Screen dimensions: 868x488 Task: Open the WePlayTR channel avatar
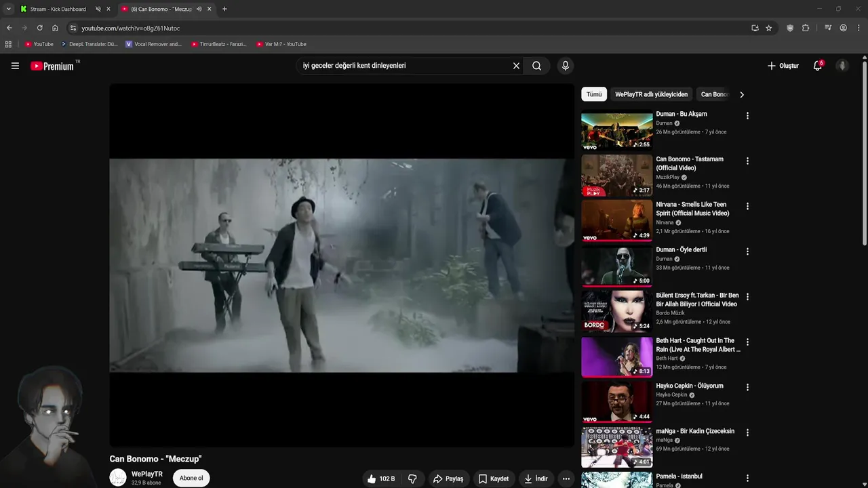coord(118,478)
